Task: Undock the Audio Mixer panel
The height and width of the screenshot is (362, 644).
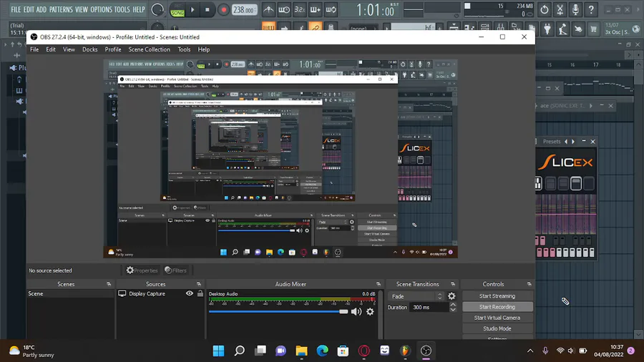Action: pyautogui.click(x=379, y=284)
